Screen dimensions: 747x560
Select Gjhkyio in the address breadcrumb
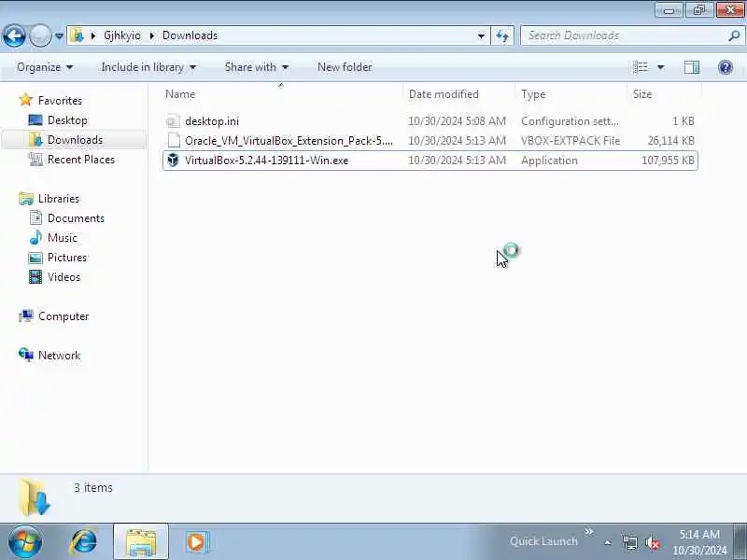pyautogui.click(x=122, y=35)
